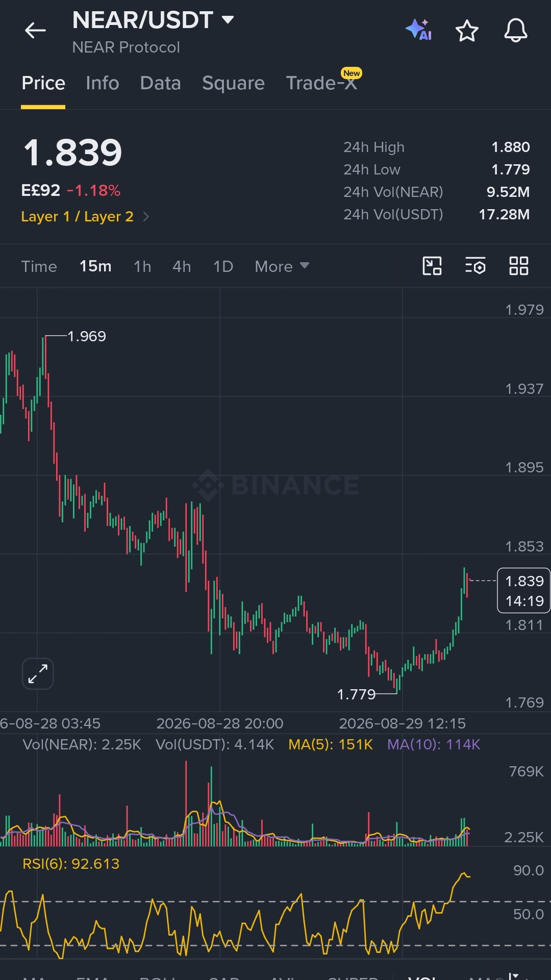Tap the large 1.839 last price
The height and width of the screenshot is (980, 551).
pos(72,153)
